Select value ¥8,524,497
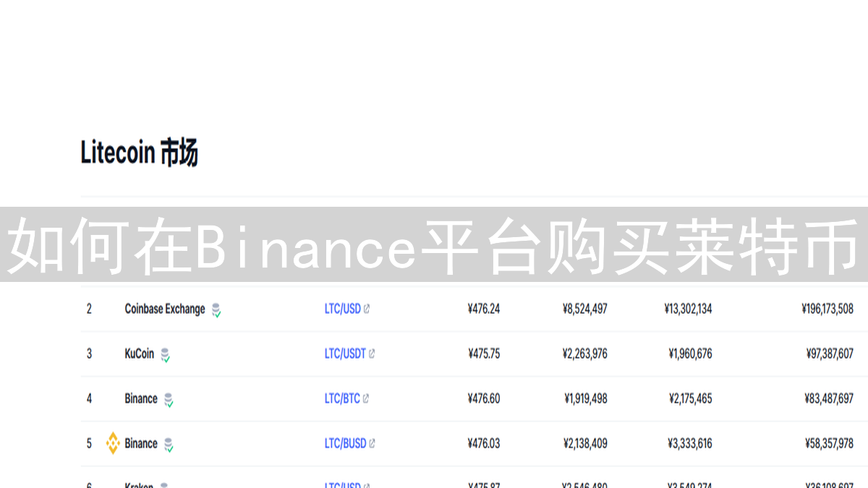The width and height of the screenshot is (868, 488). (x=585, y=309)
